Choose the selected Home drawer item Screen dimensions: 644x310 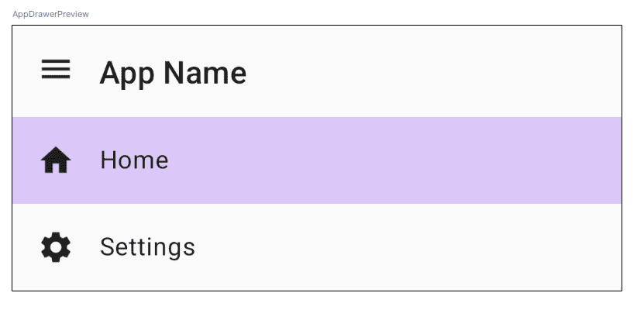[x=317, y=160]
